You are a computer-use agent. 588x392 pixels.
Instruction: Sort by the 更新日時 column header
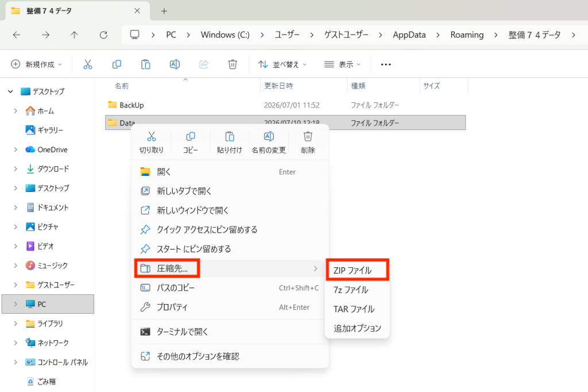tap(278, 86)
